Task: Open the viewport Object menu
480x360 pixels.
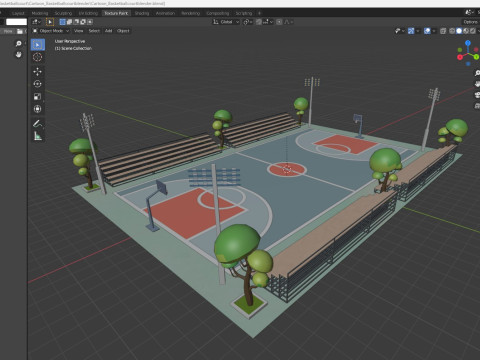Action: pos(123,31)
